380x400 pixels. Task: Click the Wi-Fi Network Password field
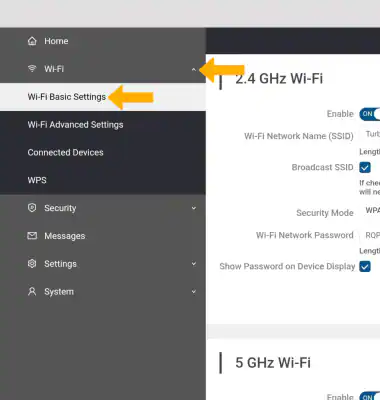370,235
